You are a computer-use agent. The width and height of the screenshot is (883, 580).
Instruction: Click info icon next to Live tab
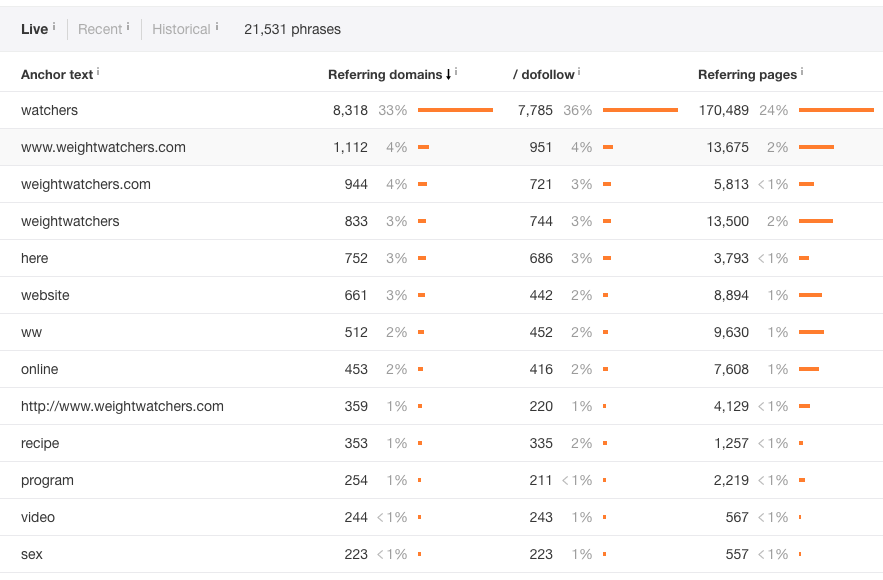tap(54, 26)
